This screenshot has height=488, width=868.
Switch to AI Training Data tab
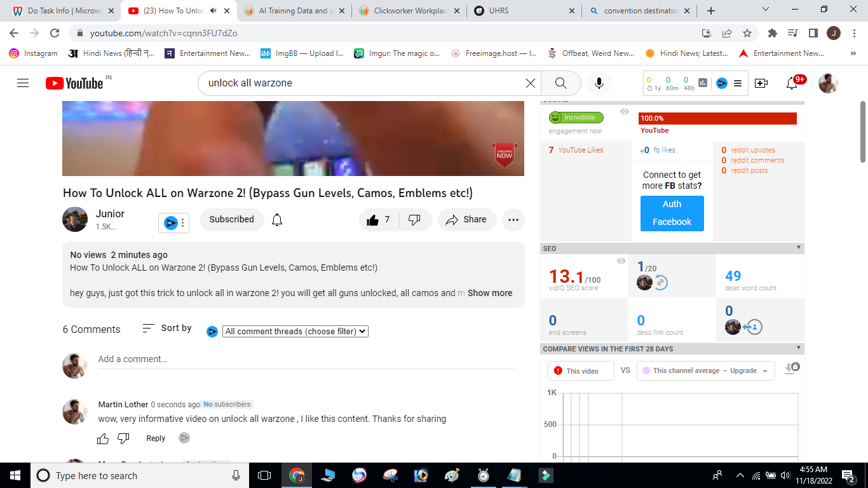tap(294, 11)
